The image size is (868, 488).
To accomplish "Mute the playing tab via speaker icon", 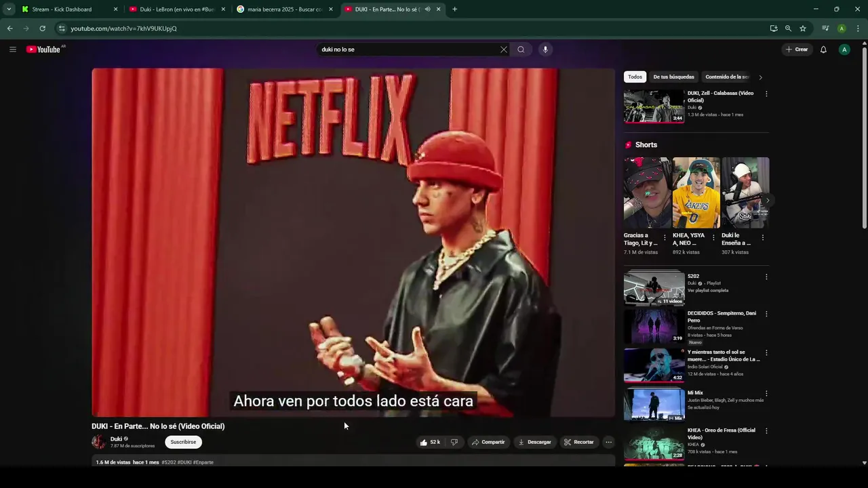I will 427,9.
